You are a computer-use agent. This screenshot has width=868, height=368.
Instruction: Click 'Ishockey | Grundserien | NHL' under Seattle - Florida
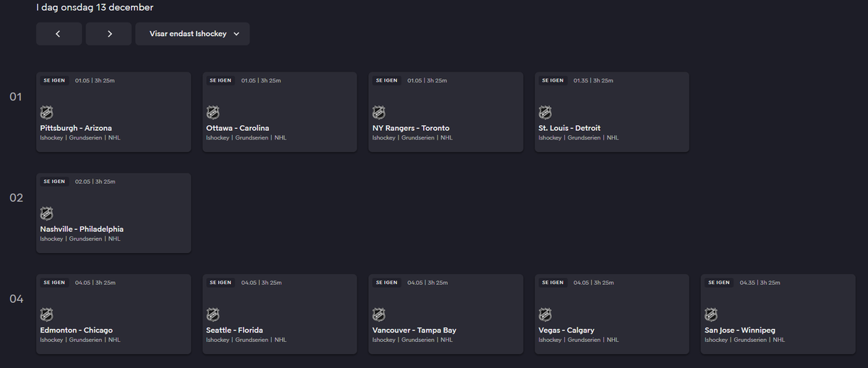246,340
